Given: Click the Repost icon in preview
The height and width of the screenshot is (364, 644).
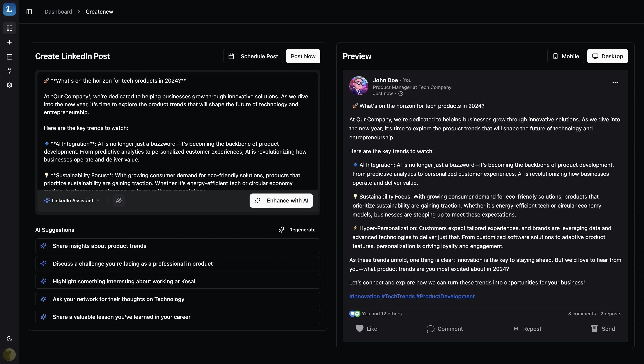Looking at the screenshot, I should coord(516,329).
